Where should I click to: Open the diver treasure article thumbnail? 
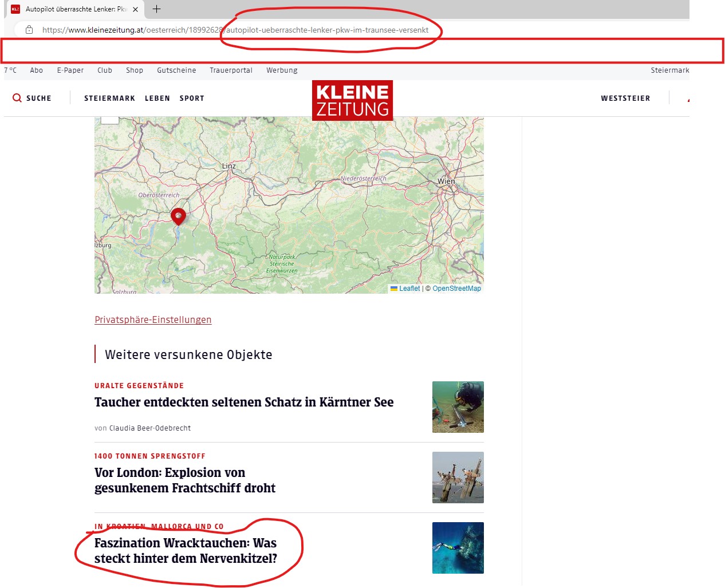tap(458, 407)
